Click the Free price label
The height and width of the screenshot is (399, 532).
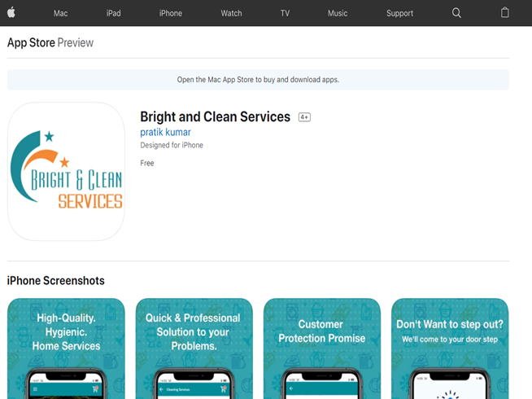pos(147,164)
